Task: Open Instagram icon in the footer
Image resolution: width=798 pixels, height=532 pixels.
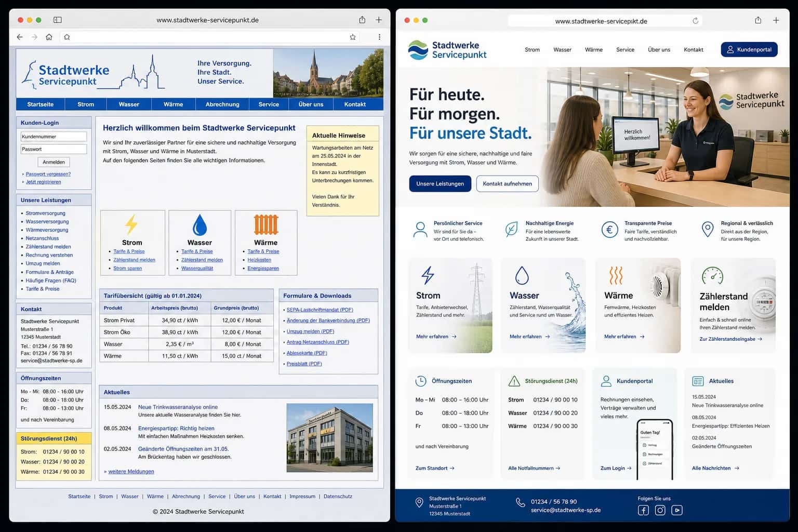Action: click(660, 510)
